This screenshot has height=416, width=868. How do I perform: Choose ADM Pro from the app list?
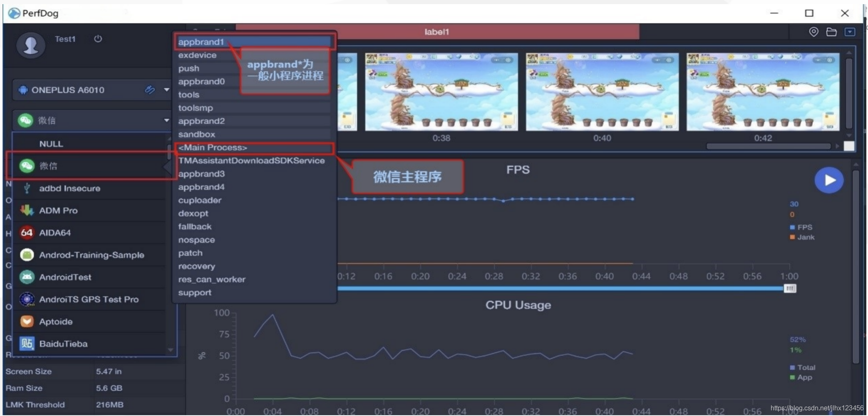click(x=89, y=210)
